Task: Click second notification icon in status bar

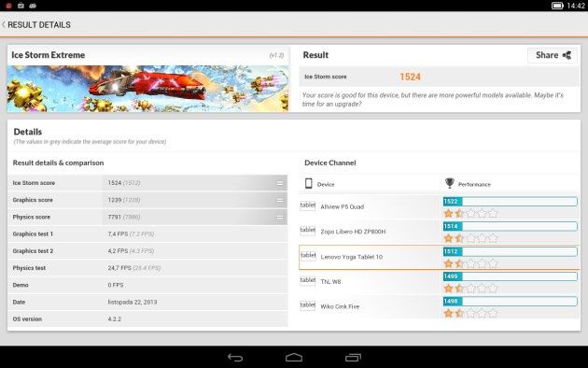Action: coord(21,6)
